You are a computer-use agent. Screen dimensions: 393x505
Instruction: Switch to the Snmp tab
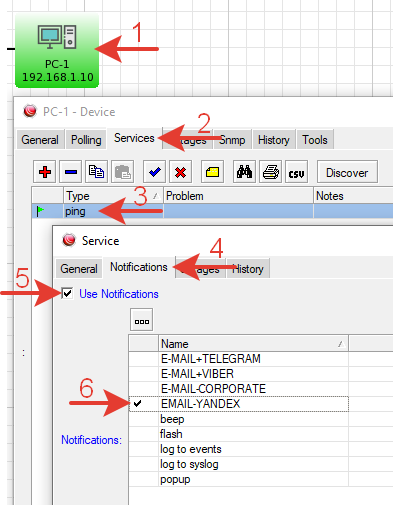(233, 140)
